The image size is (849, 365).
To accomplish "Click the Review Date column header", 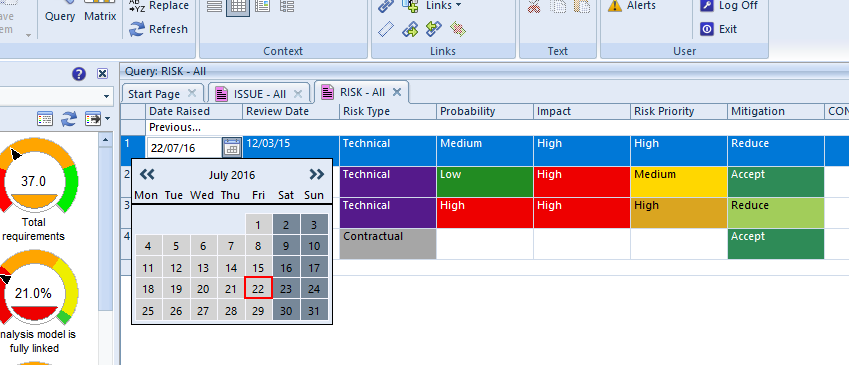I will click(x=291, y=111).
